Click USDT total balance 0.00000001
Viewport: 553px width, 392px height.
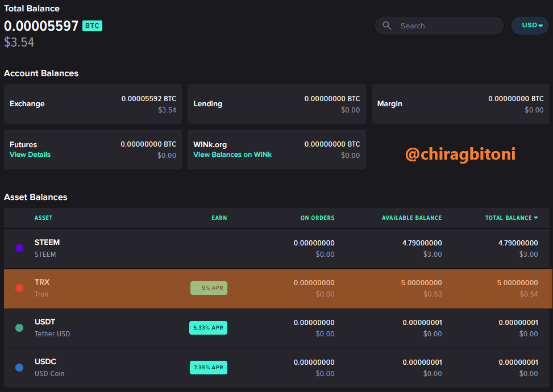518,323
